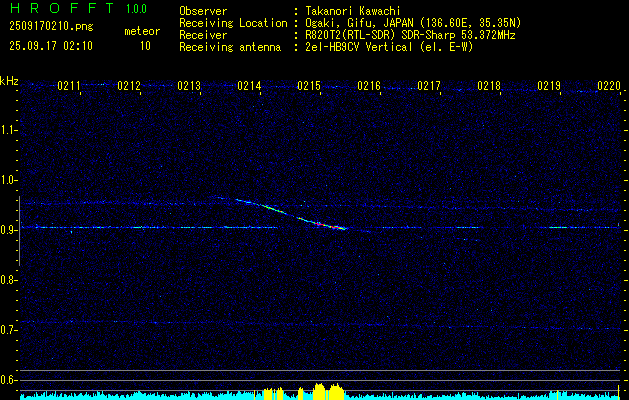Select the 0214 time marker
Viewport: 629px width, 400px height.
tap(249, 87)
